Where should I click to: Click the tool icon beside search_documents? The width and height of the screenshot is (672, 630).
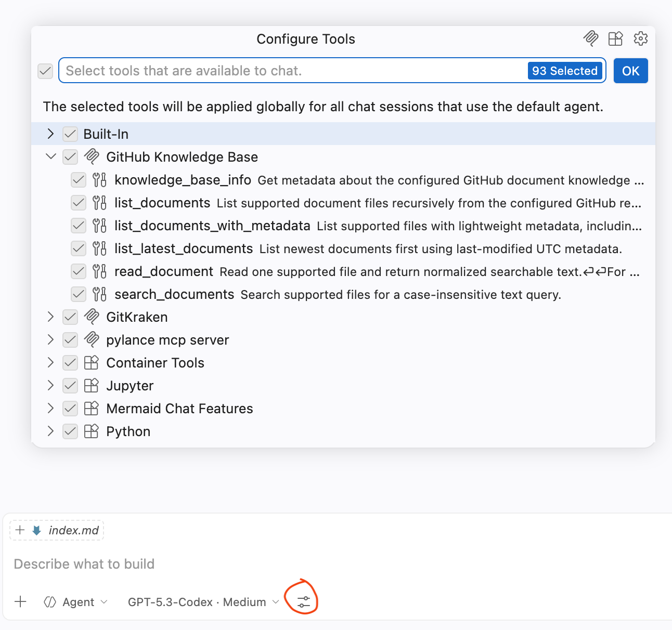(x=99, y=294)
